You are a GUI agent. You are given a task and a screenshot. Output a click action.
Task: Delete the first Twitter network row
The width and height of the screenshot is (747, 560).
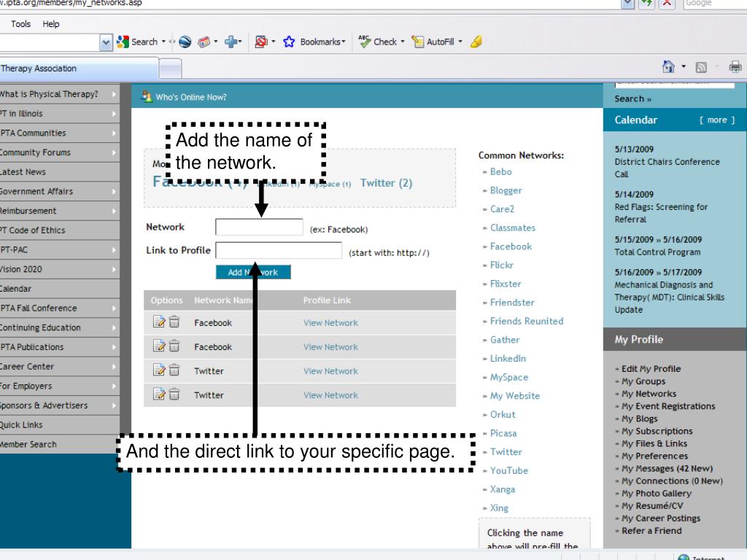[x=174, y=370]
